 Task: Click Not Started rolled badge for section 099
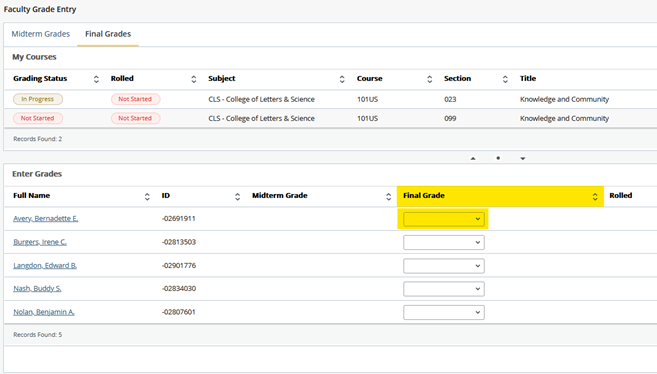tap(135, 119)
